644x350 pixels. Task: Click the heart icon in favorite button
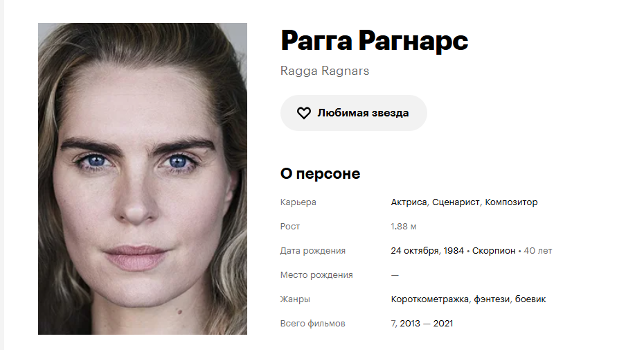pos(304,113)
